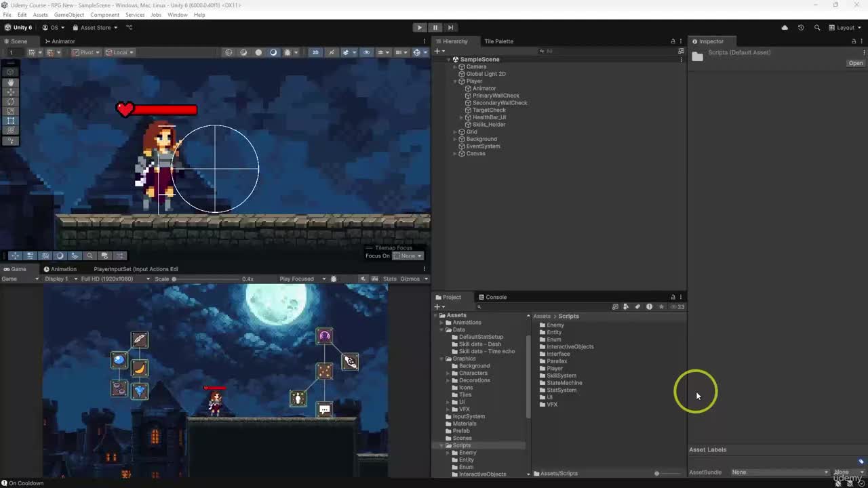Click the Step forward button
This screenshot has width=868, height=488.
click(450, 27)
